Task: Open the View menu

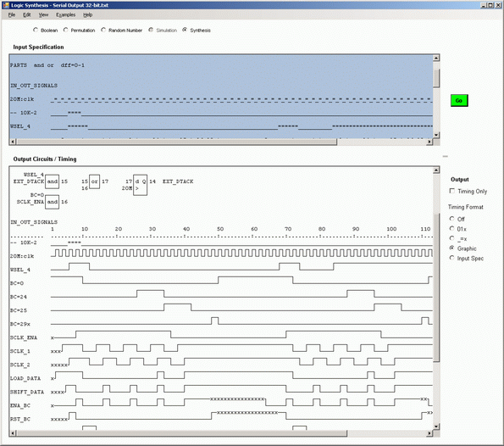Action: pyautogui.click(x=43, y=14)
